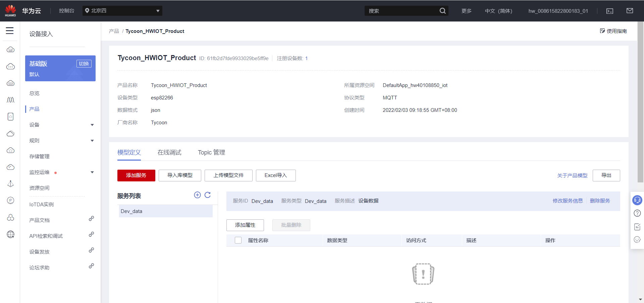This screenshot has width=644, height=303.
Task: Tick the select-all checkbox beside 属性名称
Action: point(238,240)
